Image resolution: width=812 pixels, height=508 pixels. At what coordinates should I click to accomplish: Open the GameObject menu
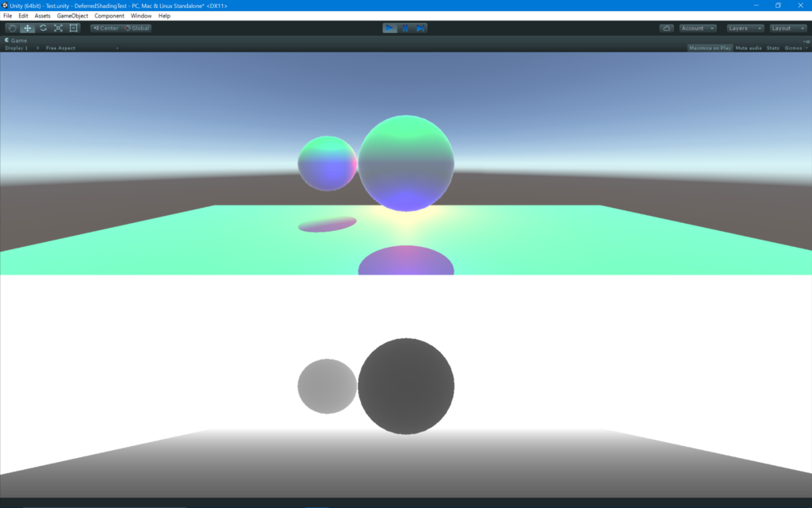[72, 16]
